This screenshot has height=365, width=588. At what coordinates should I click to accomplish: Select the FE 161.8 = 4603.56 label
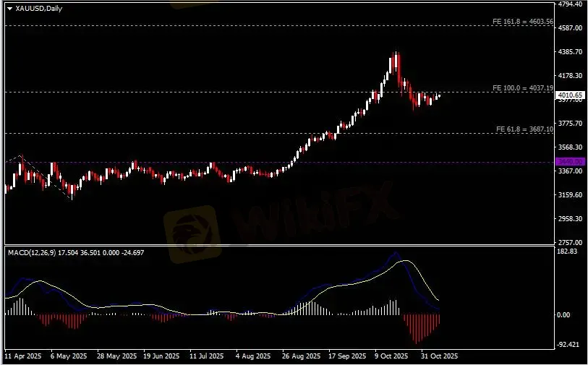523,22
